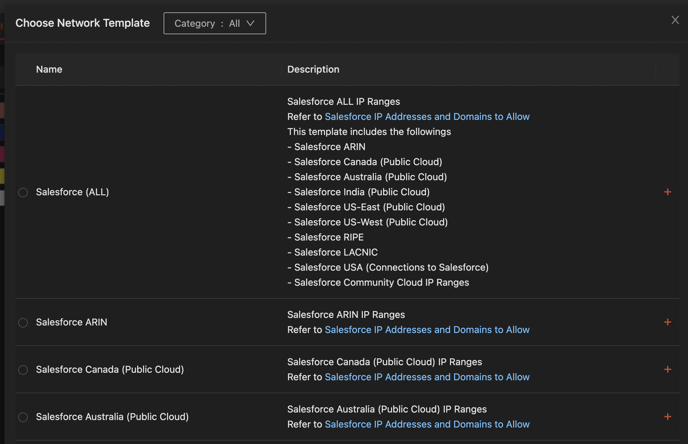Click the Name column header
This screenshot has width=688, height=444.
coord(49,69)
